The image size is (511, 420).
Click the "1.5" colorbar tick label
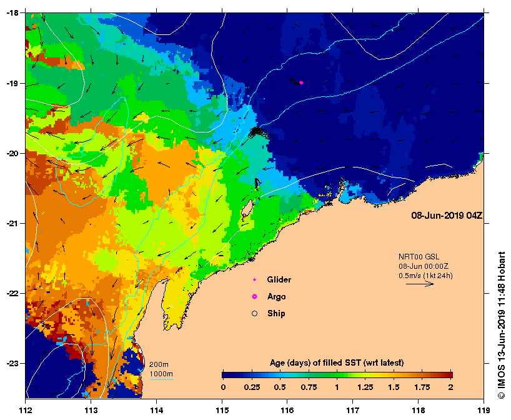[394, 387]
